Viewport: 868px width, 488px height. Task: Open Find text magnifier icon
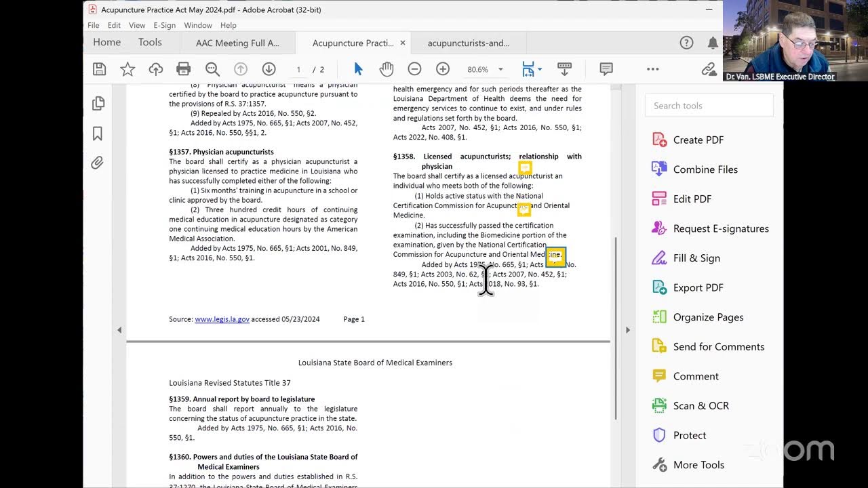click(x=212, y=69)
